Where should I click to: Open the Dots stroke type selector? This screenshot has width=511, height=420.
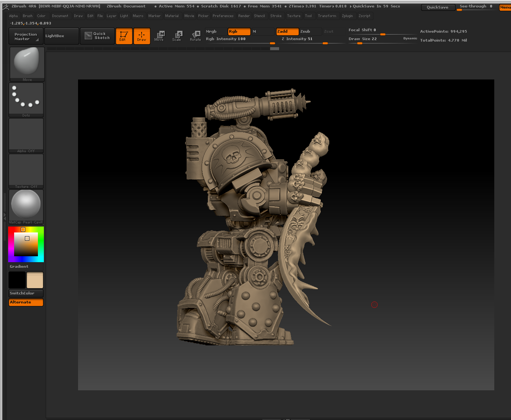(26, 99)
